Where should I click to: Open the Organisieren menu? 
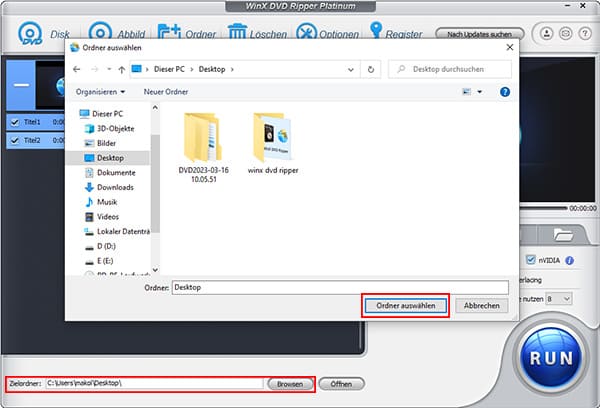pos(100,92)
